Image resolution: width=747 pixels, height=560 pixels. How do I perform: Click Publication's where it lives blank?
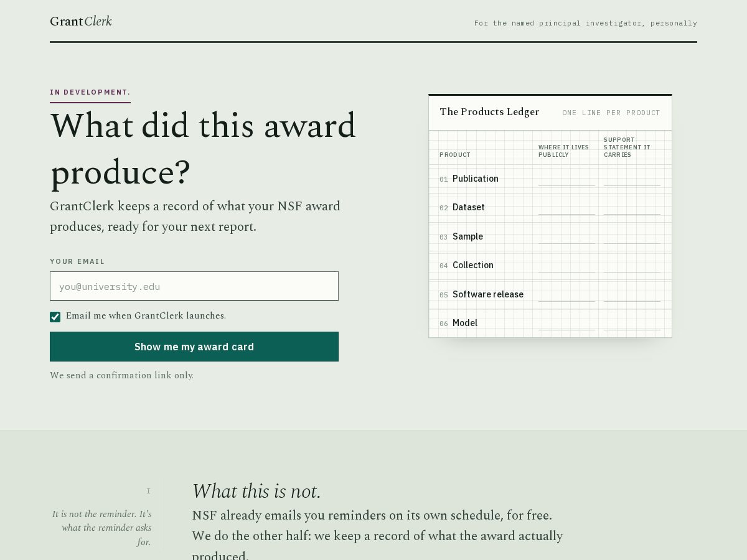[566, 180]
